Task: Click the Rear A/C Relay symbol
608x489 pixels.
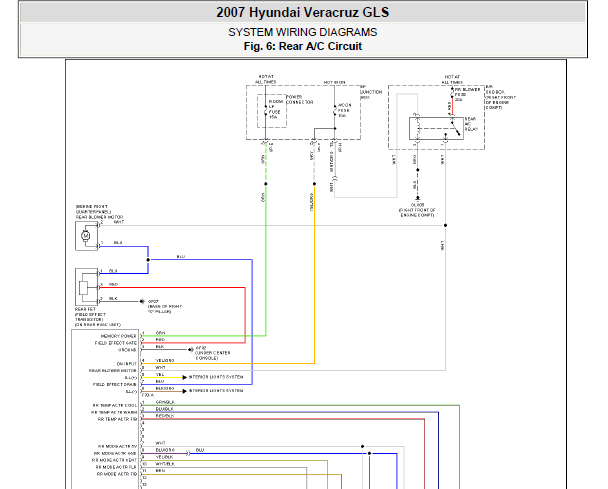Action: (436, 128)
